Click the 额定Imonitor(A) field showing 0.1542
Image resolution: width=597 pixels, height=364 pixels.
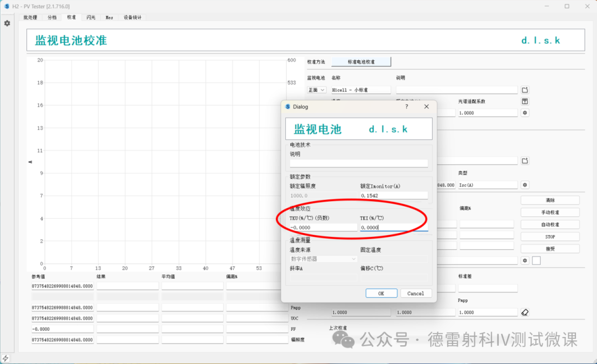coord(394,196)
